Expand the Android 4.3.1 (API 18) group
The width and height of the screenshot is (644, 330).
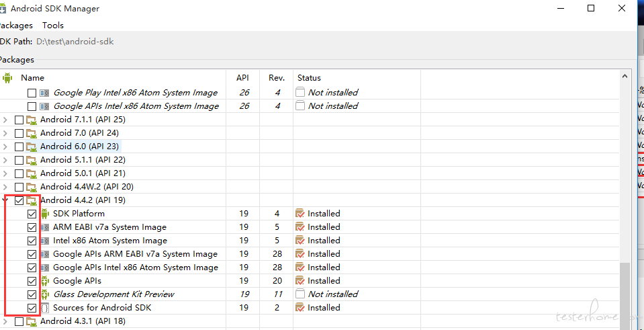5,321
